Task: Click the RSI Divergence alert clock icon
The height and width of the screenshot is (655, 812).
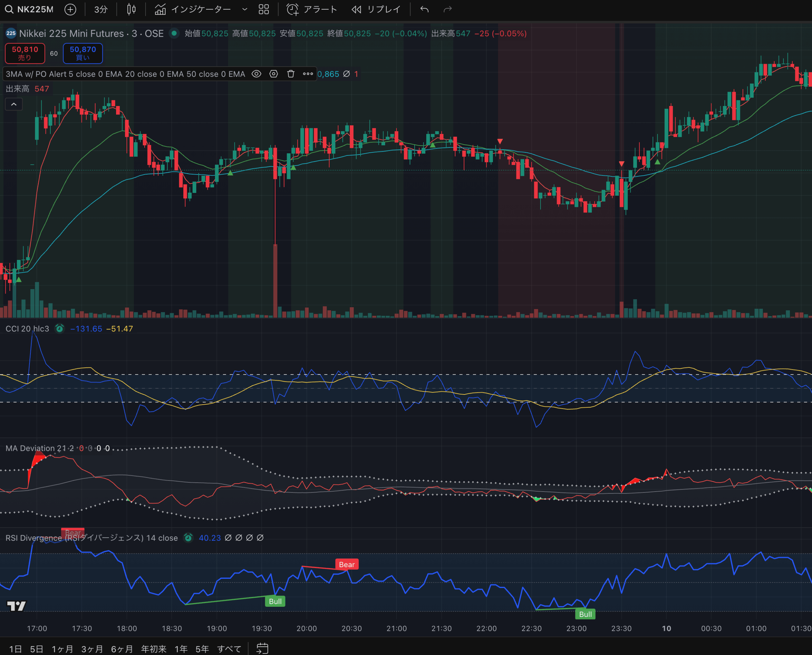Action: [x=188, y=538]
